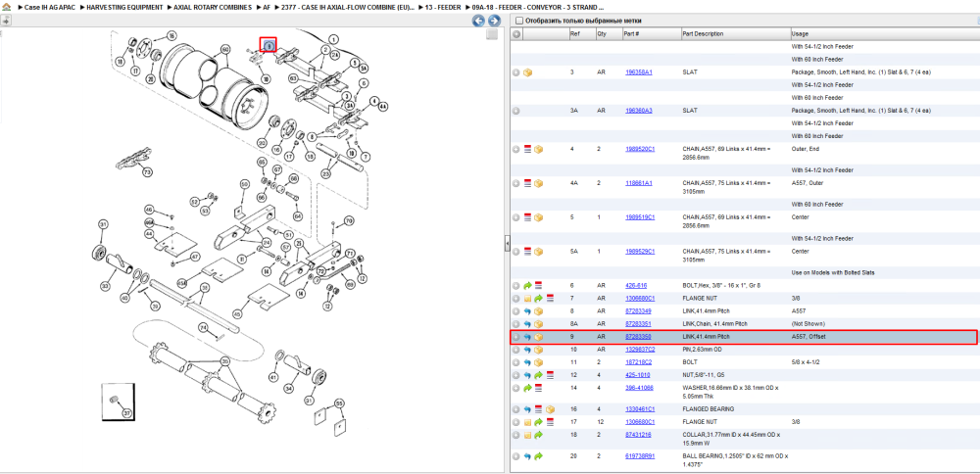Screen dimensions: 980x474
Task: Click blue arrow icon on ref 9 row
Action: coord(527,337)
